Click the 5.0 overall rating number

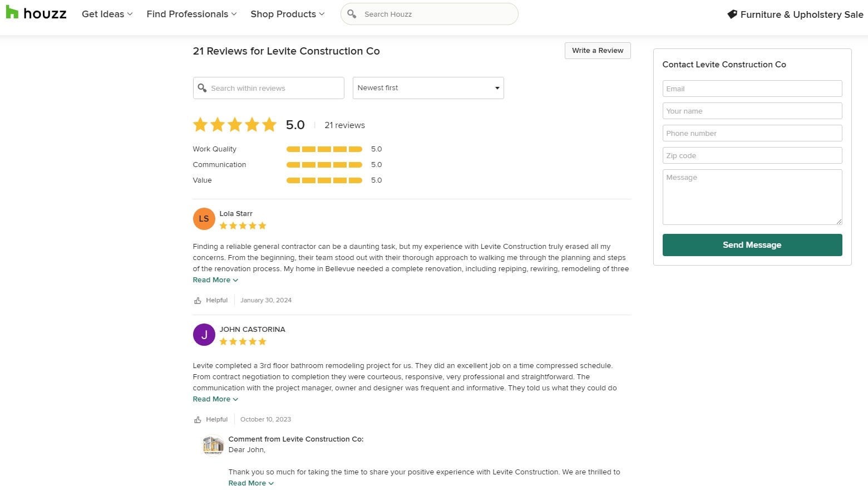295,125
